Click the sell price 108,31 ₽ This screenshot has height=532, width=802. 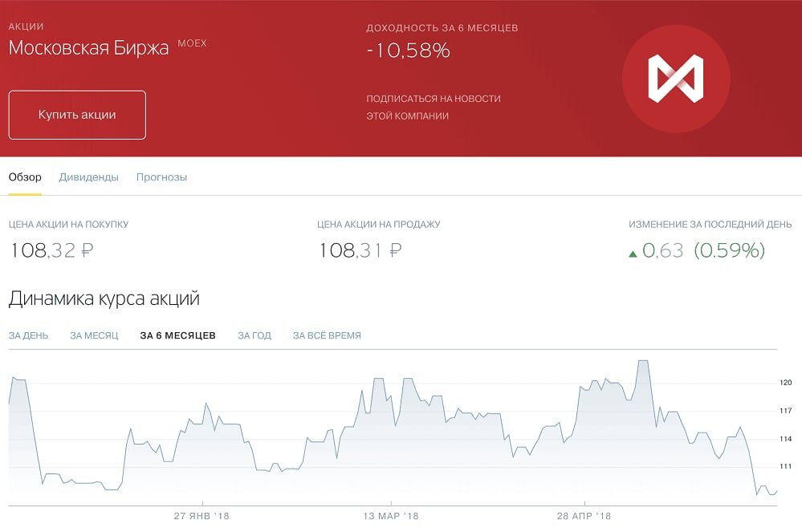[x=360, y=250]
